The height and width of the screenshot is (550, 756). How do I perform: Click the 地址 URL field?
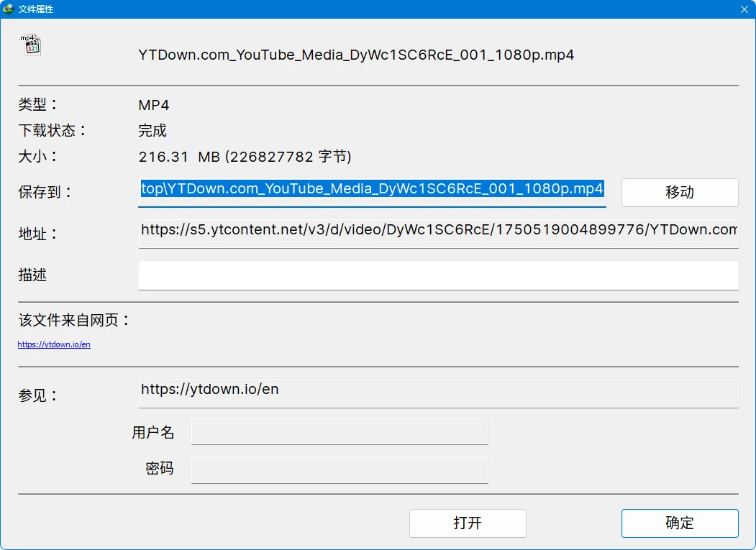point(438,231)
